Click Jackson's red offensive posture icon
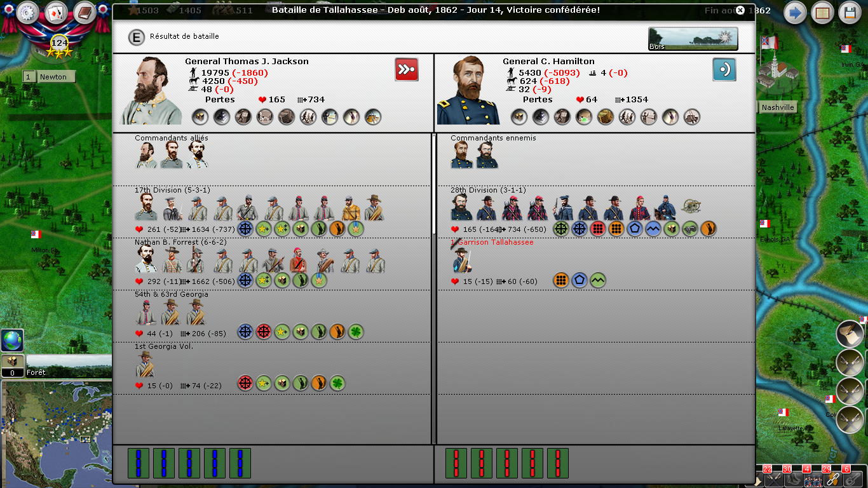 (x=407, y=69)
